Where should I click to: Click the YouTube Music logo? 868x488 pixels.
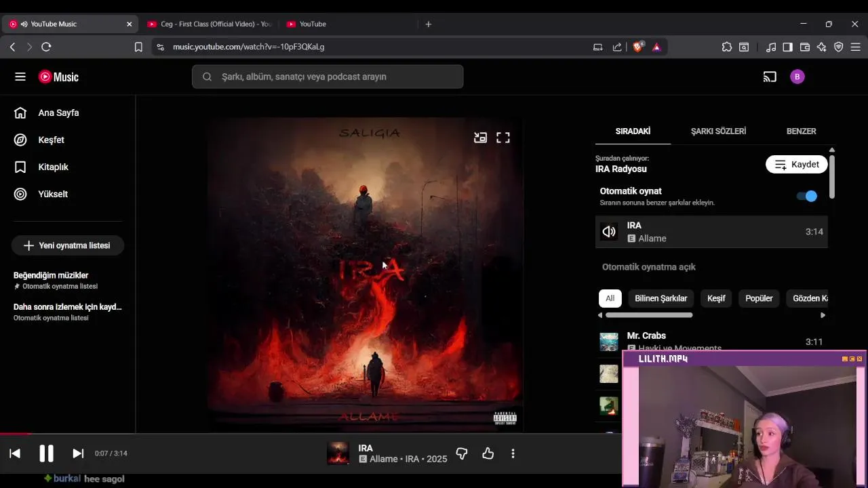[58, 77]
